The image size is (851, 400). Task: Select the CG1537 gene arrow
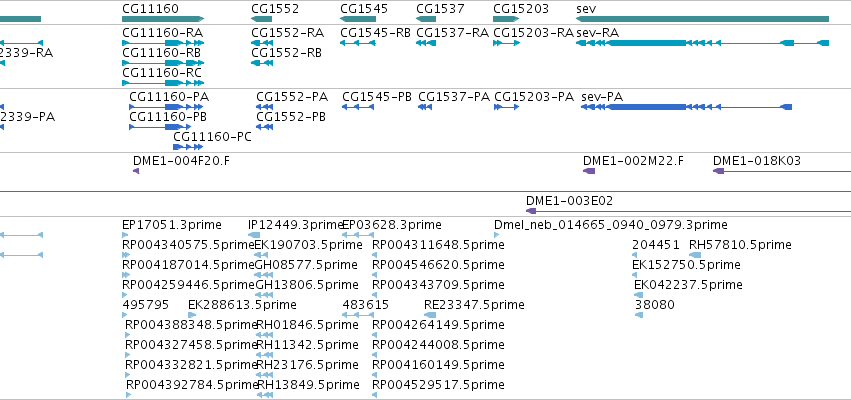(x=426, y=19)
